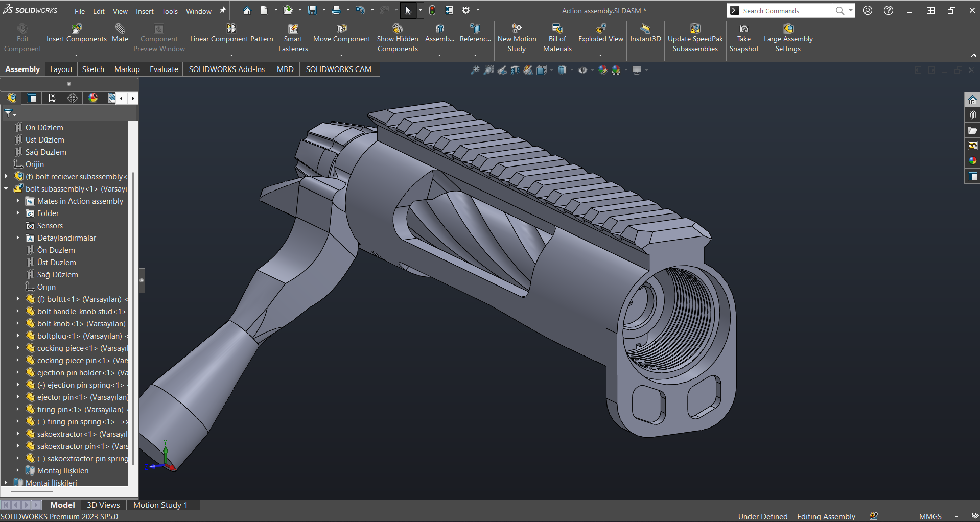Open Insert Components tool
980x522 pixels.
(76, 29)
